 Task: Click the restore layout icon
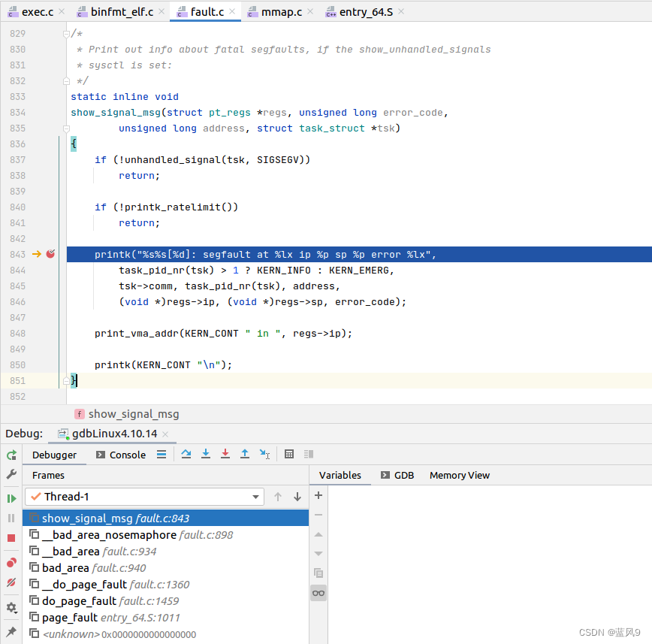pos(309,454)
